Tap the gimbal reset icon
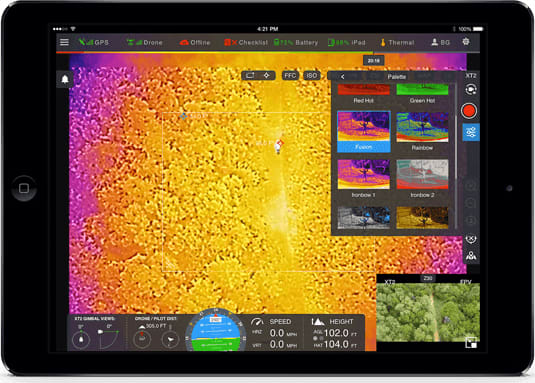This screenshot has width=535, height=383. (471, 239)
